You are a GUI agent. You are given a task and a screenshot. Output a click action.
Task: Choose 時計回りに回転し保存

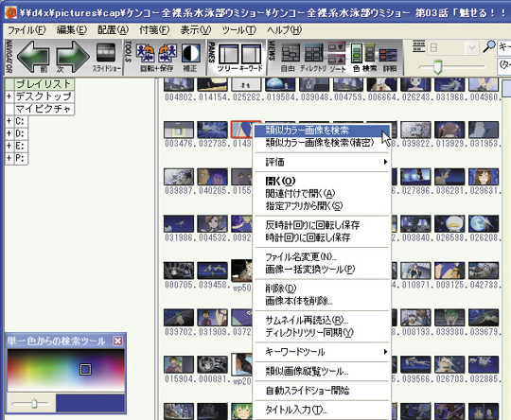pyautogui.click(x=322, y=237)
